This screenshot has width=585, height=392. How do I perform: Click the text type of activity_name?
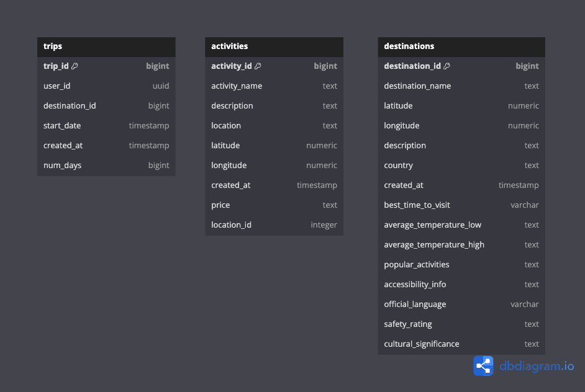[x=330, y=86]
